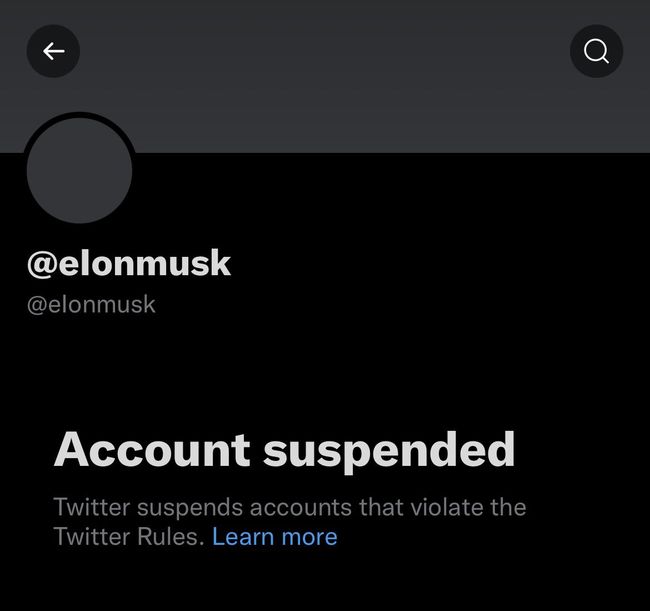Open the Learn more link
The image size is (650, 611).
tap(275, 537)
